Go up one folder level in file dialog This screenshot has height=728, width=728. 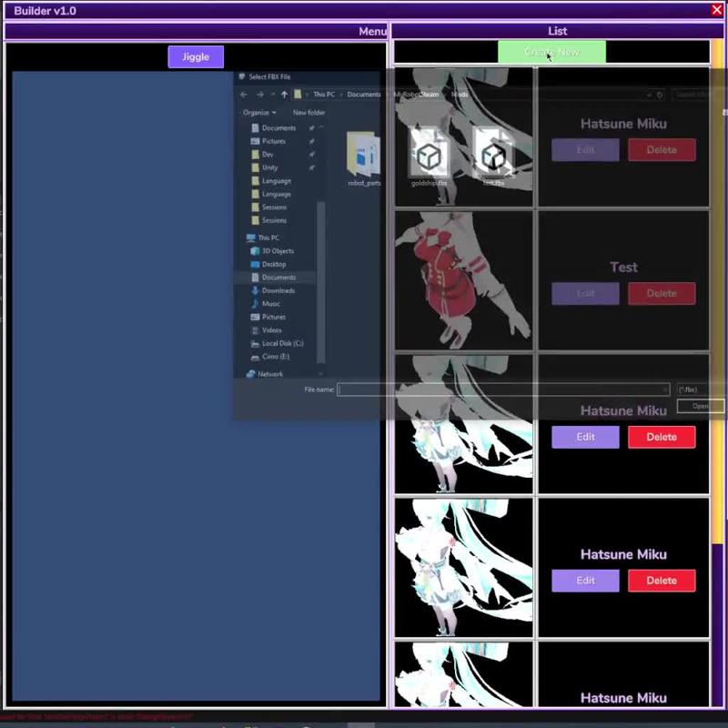point(284,95)
